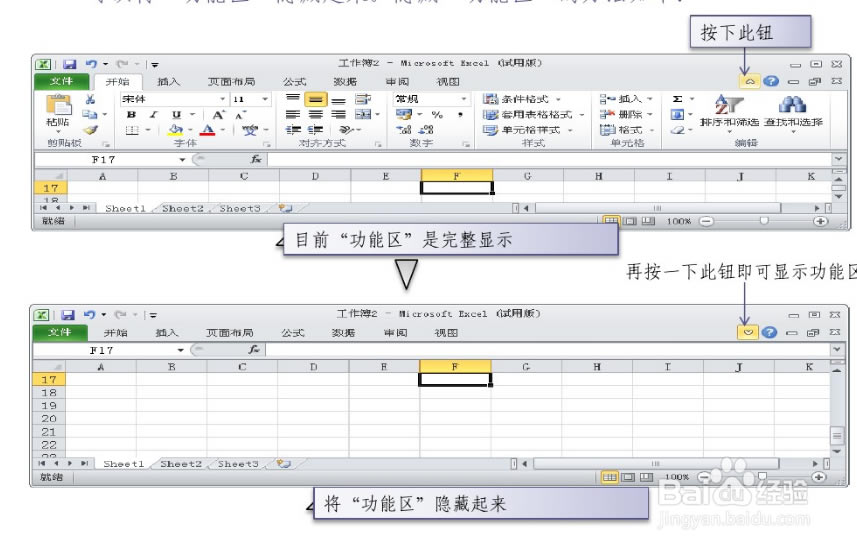Image resolution: width=857 pixels, height=548 pixels.
Task: Click the Orientation text angle icon
Action: (x=347, y=129)
